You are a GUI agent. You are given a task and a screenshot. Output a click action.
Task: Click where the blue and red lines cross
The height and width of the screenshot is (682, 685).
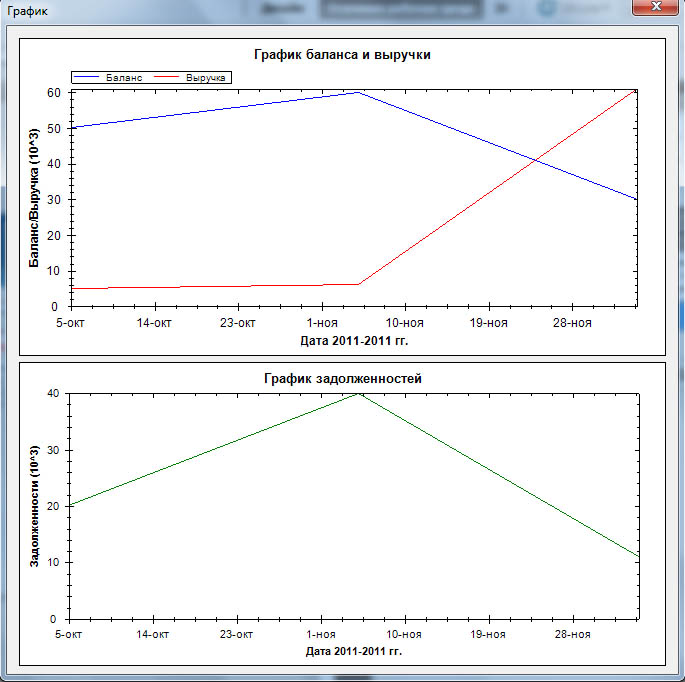coord(535,161)
